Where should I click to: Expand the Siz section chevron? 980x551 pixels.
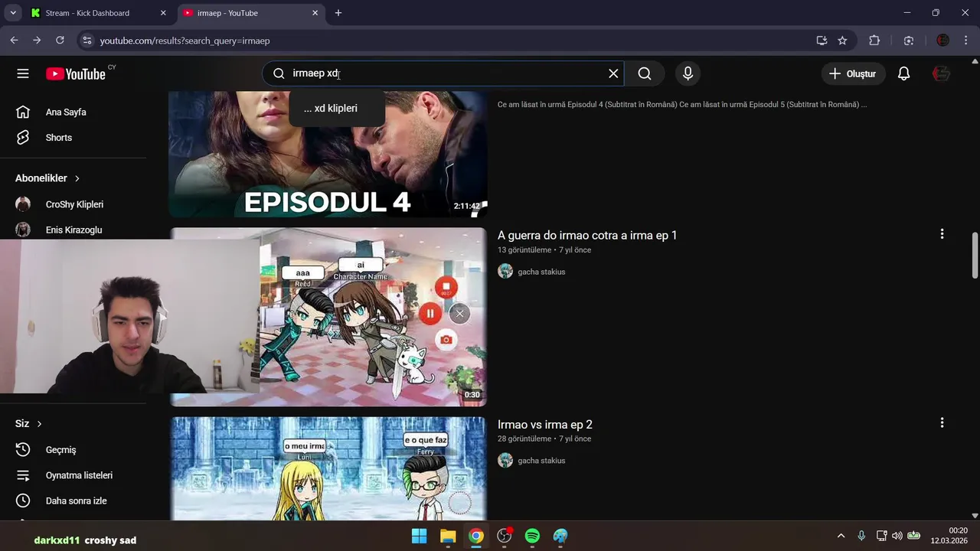click(40, 424)
